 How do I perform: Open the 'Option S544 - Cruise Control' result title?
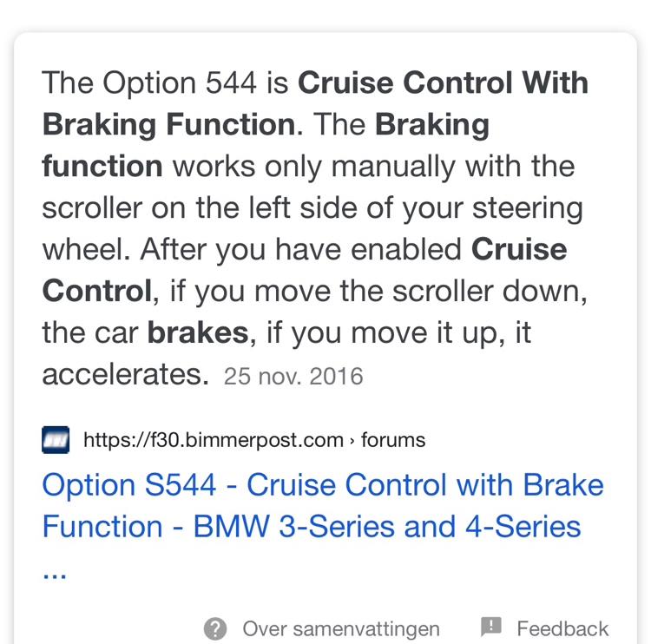[322, 485]
